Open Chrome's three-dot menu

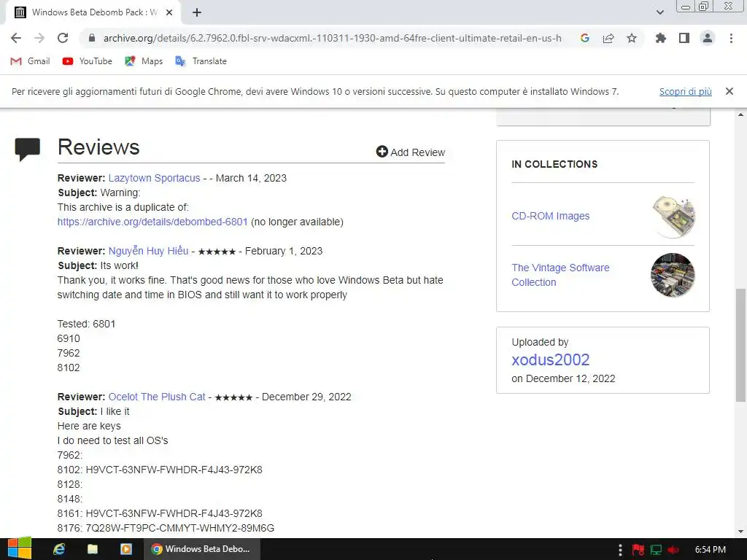pos(731,38)
